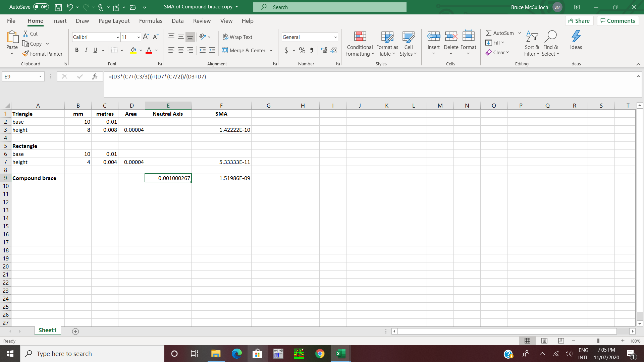Increase decimal places

coord(324,50)
